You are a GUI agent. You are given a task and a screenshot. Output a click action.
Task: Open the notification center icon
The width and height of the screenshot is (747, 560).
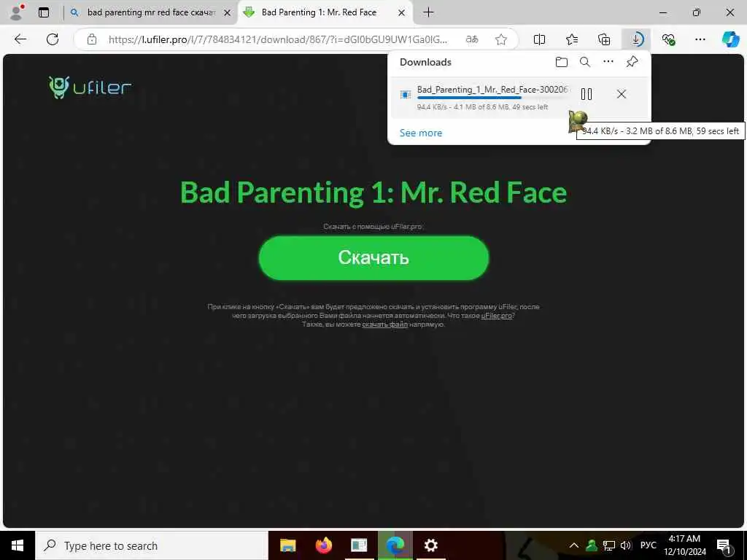tap(724, 546)
